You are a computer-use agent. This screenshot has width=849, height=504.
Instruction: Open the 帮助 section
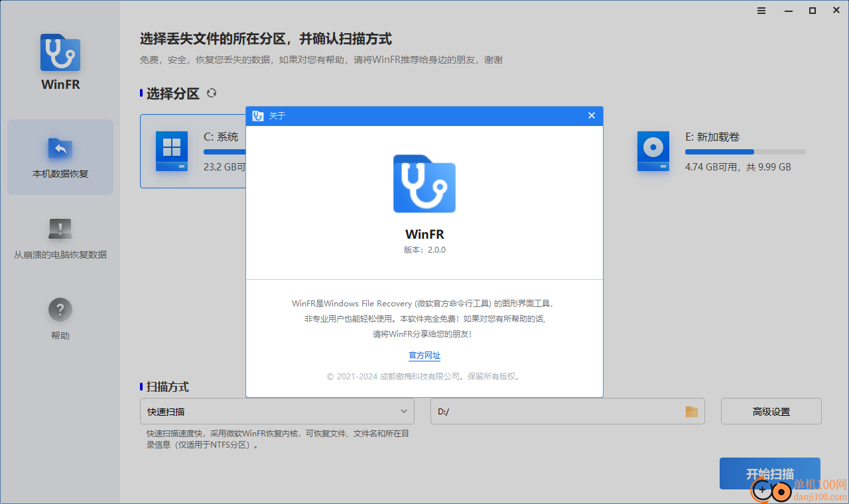(x=60, y=319)
